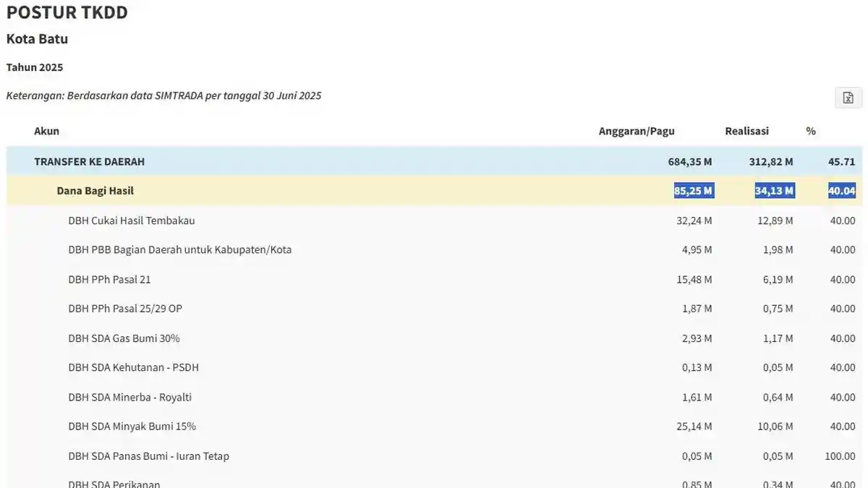
Task: Select the DBH SDA Perikanan row
Action: [434, 480]
